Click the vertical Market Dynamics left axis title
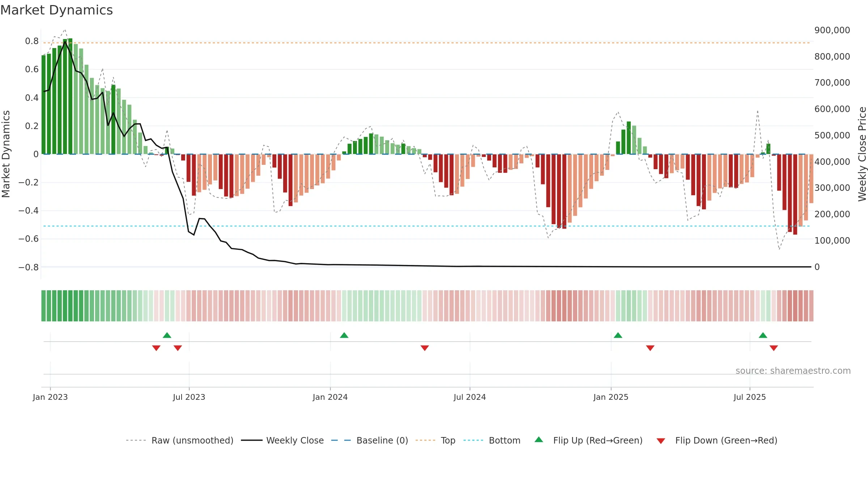The image size is (868, 488). click(x=6, y=154)
